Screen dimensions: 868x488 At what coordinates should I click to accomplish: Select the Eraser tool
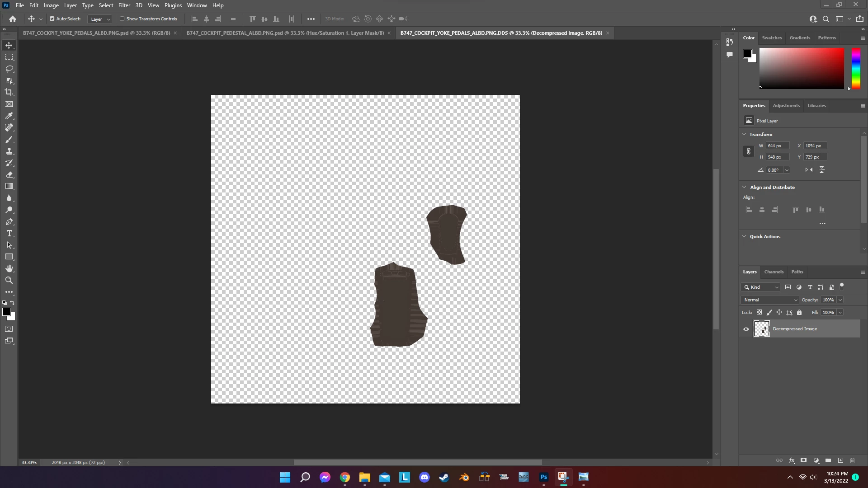(9, 174)
